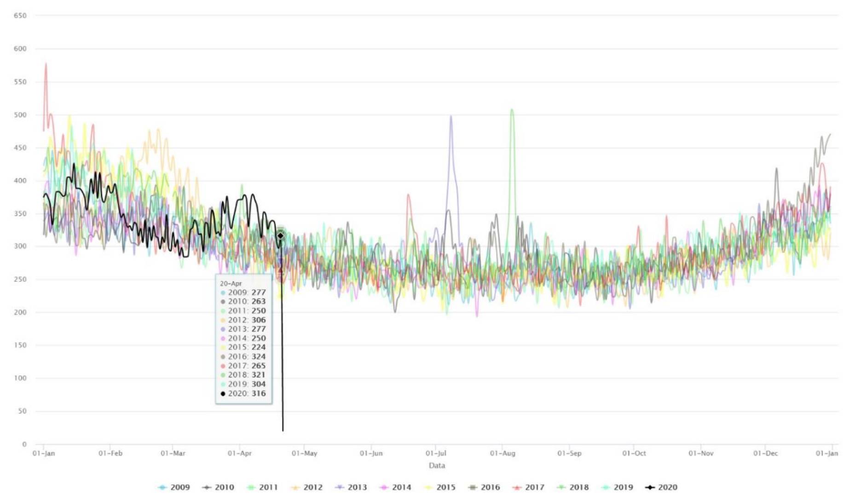Screen dimensions: 855x504
Task: Toggle the black 2020 legend item
Action: 661,487
